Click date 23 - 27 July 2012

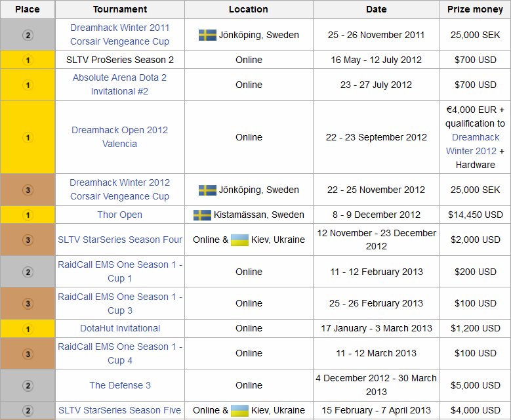[x=377, y=85]
